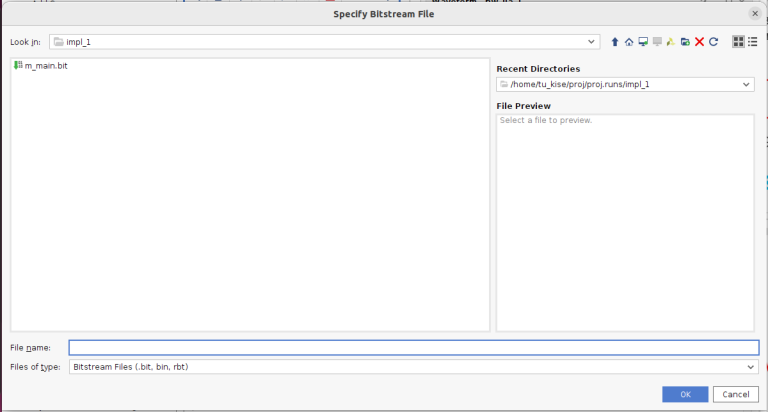
Task: Go to the current project directory icon
Action: (x=671, y=42)
